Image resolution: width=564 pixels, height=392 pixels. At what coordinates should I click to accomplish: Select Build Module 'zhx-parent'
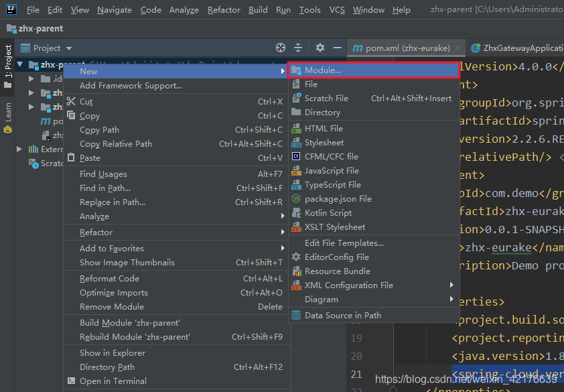(x=176, y=323)
